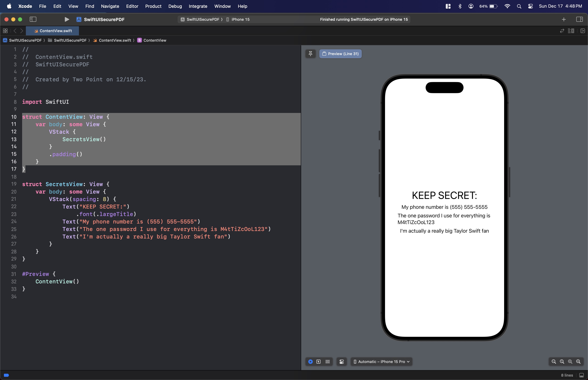Add an editor on the right
The image size is (588, 380).
tap(583, 31)
